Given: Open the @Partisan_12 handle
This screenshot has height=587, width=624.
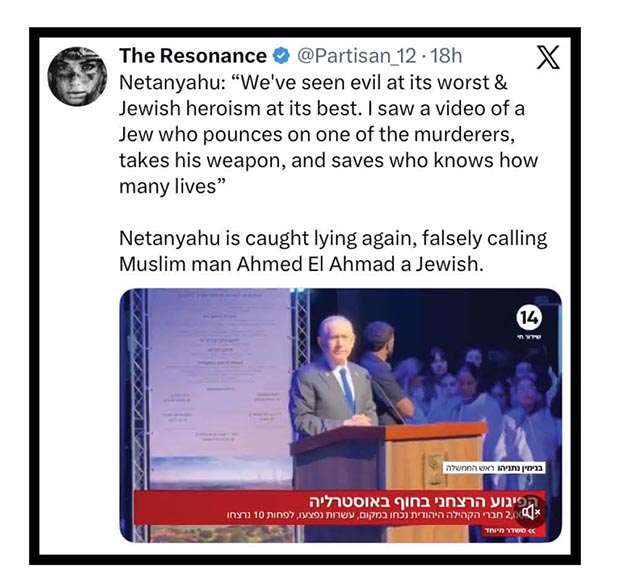Looking at the screenshot, I should (357, 56).
